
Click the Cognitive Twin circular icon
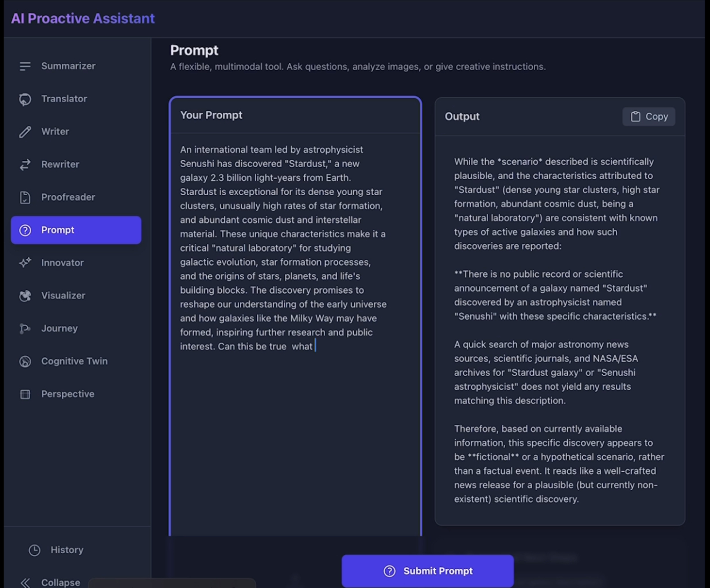click(x=25, y=361)
